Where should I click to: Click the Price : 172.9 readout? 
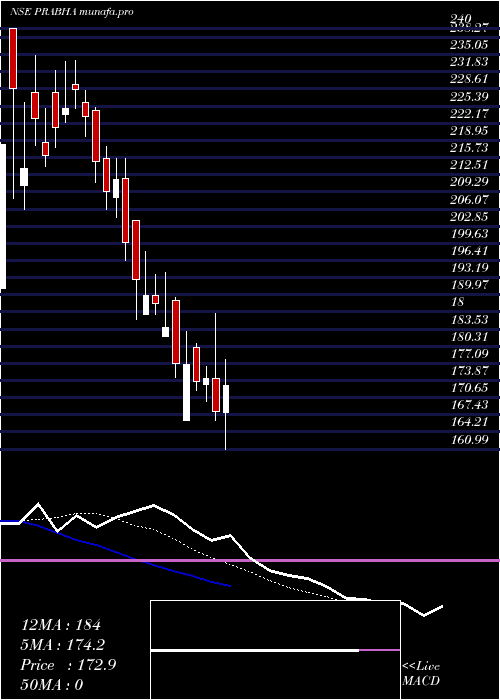coord(68,665)
